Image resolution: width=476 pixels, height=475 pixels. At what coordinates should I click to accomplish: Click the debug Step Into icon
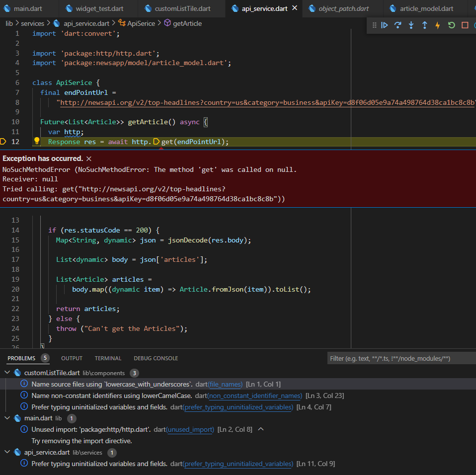click(x=411, y=25)
